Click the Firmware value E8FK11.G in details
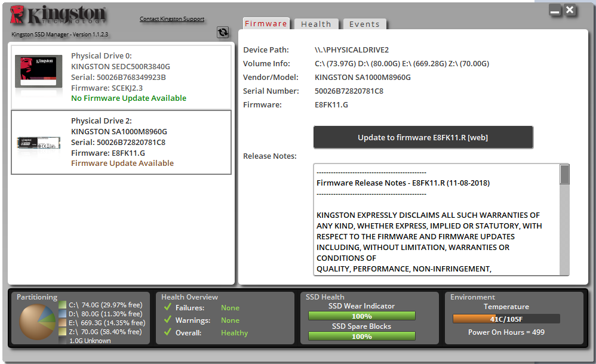The height and width of the screenshot is (364, 596). [x=331, y=104]
